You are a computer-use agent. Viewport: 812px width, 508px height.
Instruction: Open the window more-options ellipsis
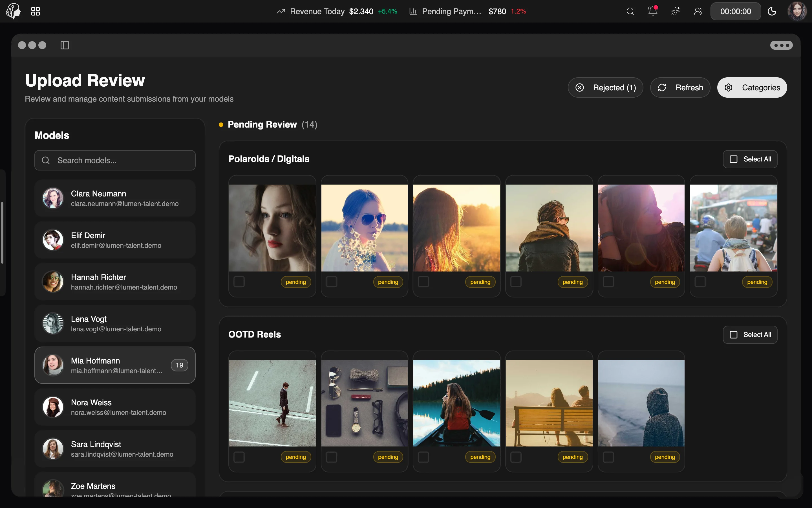point(782,45)
